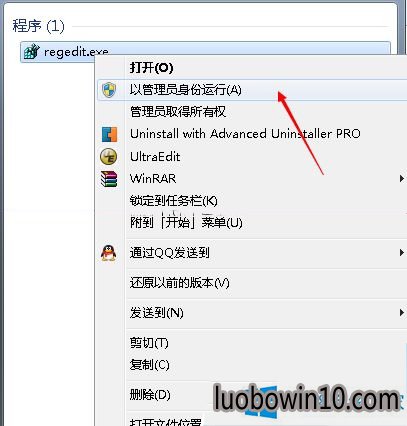Click the administrator shield icon

coord(109,90)
